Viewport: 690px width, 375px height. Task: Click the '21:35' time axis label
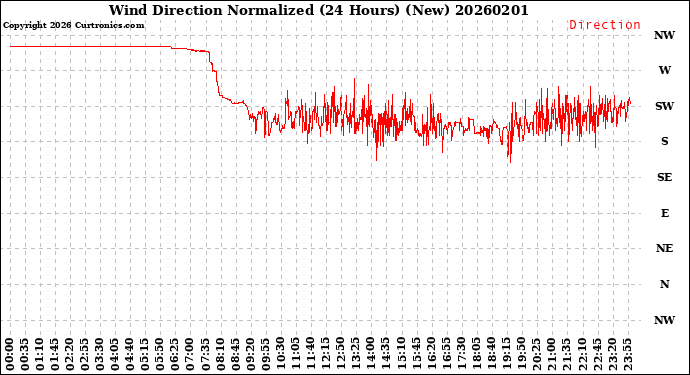tap(566, 355)
